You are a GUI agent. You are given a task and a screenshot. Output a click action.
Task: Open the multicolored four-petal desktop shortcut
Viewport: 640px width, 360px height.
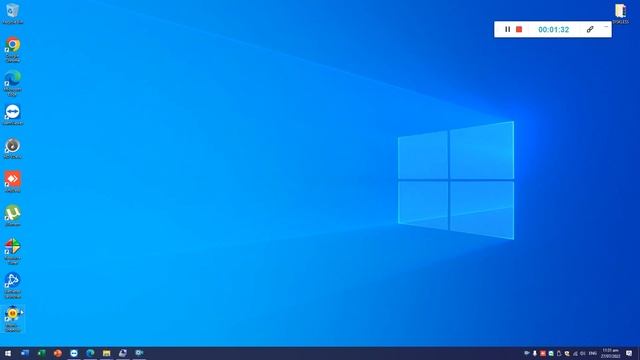pyautogui.click(x=13, y=251)
